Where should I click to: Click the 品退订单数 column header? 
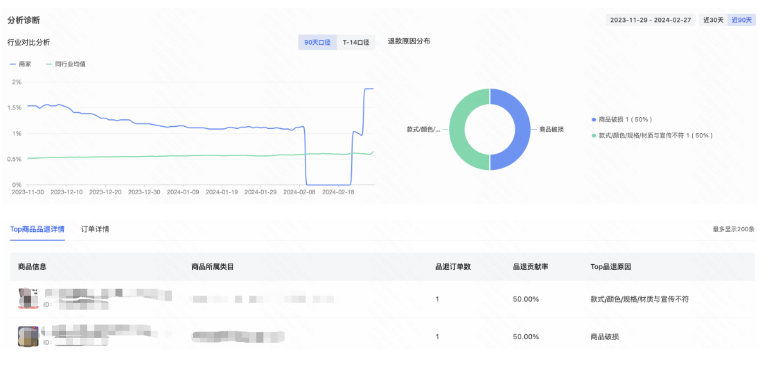[453, 267]
